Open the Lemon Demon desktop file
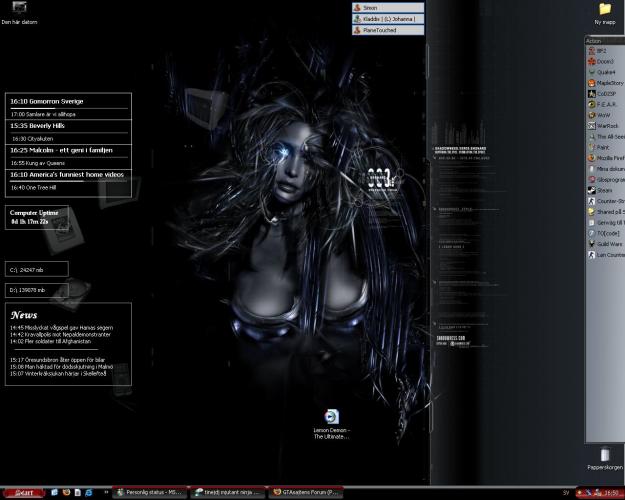Image resolution: width=625 pixels, height=500 pixels. (x=331, y=421)
